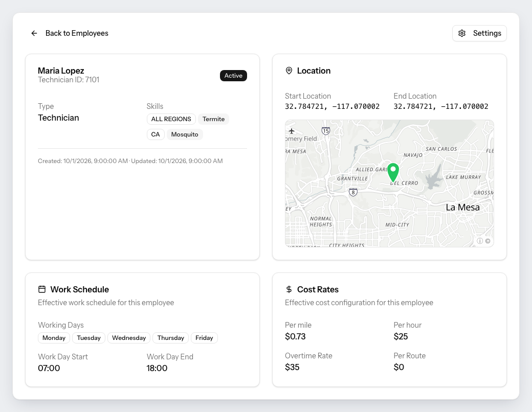The width and height of the screenshot is (532, 412).
Task: Click the Thursday working day chip
Action: 171,338
